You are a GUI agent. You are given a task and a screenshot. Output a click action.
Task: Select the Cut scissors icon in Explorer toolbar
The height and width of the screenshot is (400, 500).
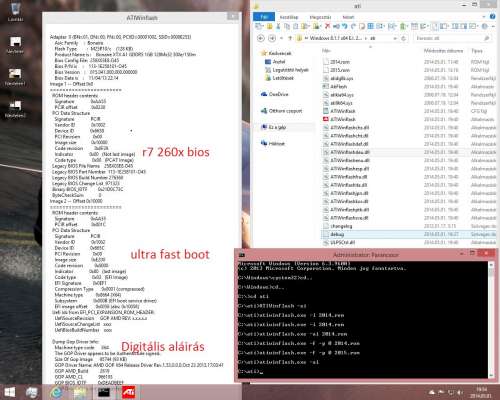coord(278,26)
